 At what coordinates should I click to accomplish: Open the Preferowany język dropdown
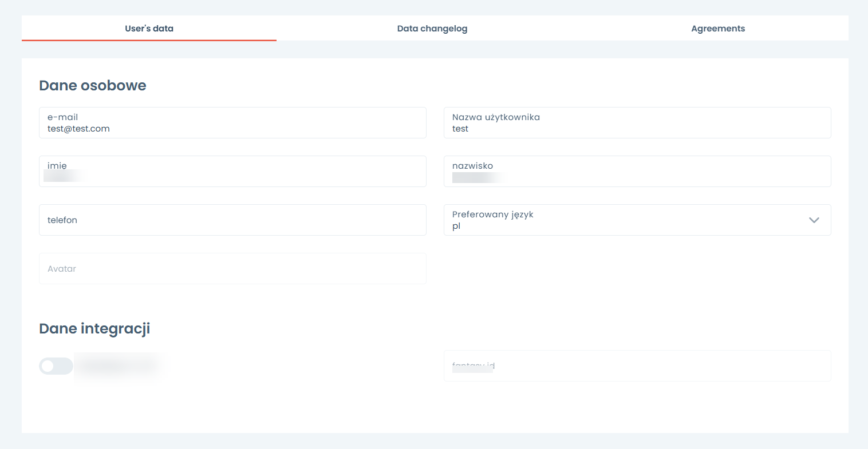pos(630,220)
